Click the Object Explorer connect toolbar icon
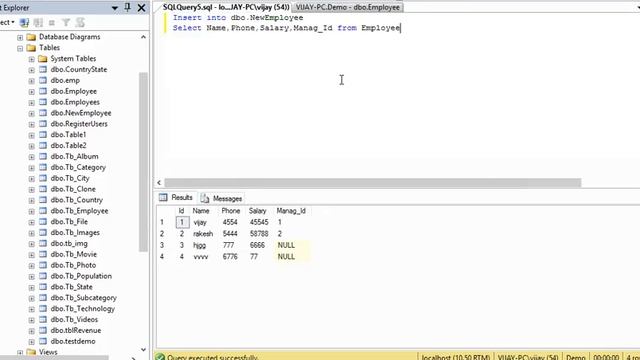640x360 pixels. [x=24, y=22]
